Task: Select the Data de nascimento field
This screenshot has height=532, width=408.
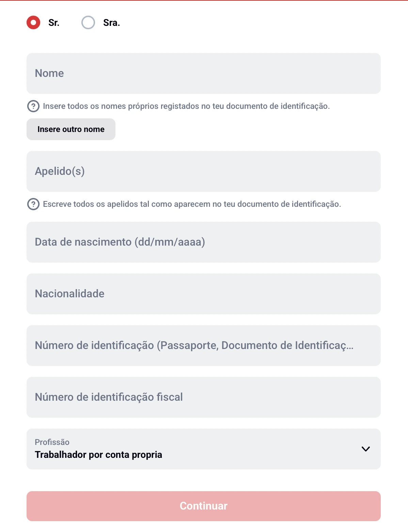Action: pos(203,242)
